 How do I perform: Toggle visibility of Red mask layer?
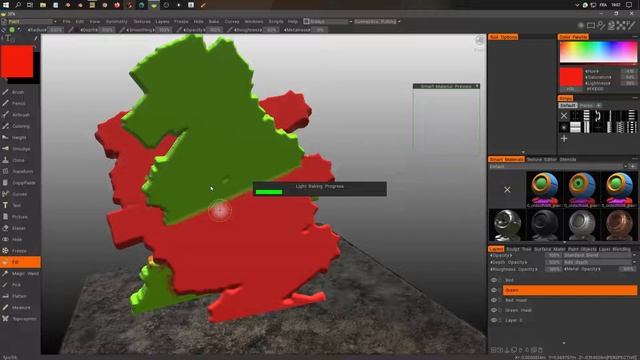(494, 300)
